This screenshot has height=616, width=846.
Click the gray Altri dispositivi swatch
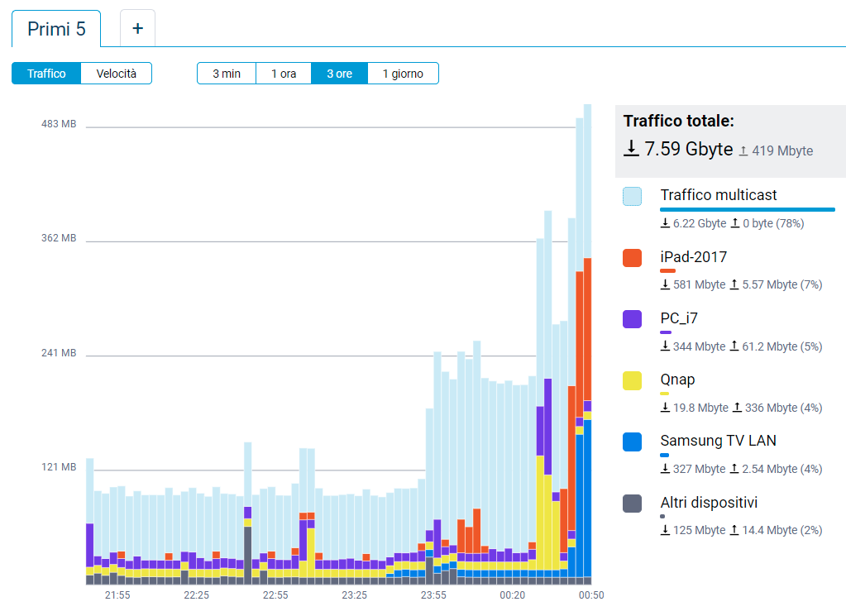tap(632, 503)
